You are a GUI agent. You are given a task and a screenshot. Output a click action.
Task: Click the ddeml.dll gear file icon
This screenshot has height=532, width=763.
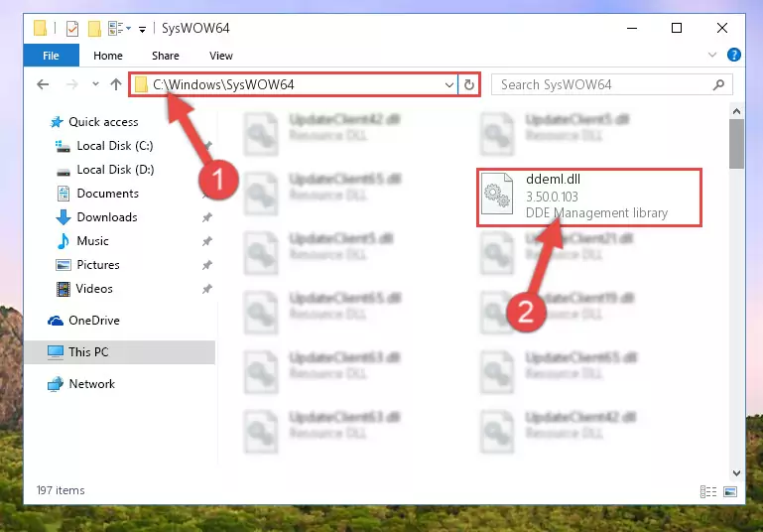[x=497, y=194]
